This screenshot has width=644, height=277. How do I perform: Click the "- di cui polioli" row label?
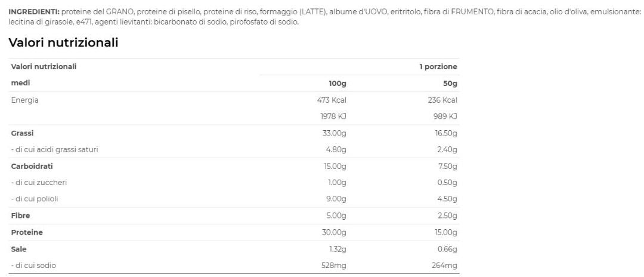pyautogui.click(x=35, y=199)
